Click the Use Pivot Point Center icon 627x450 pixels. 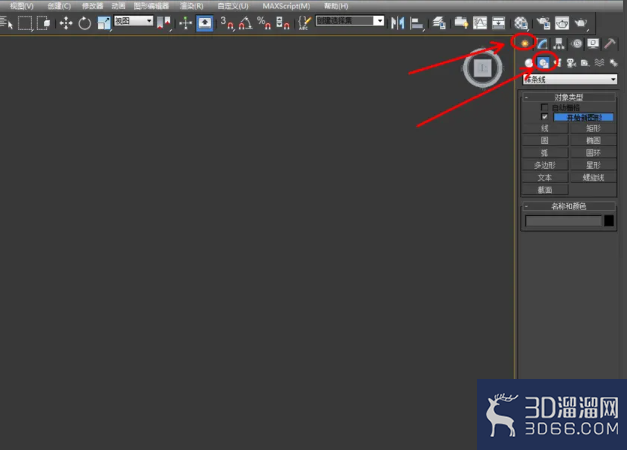pos(164,23)
